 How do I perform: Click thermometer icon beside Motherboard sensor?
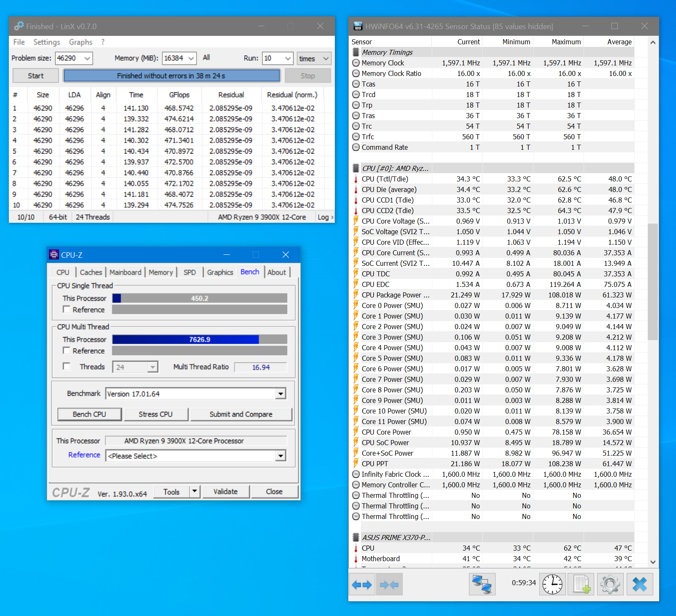pos(356,559)
